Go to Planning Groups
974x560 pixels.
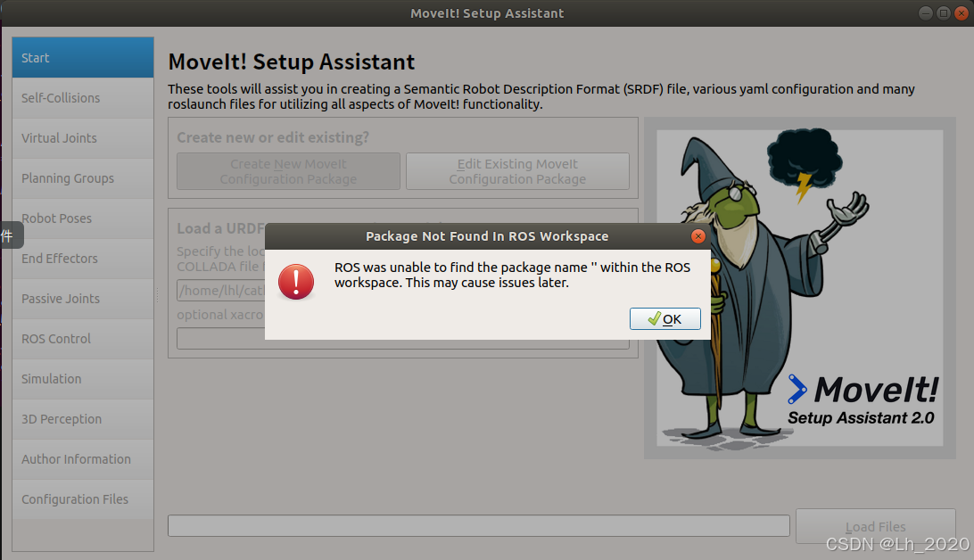[83, 178]
